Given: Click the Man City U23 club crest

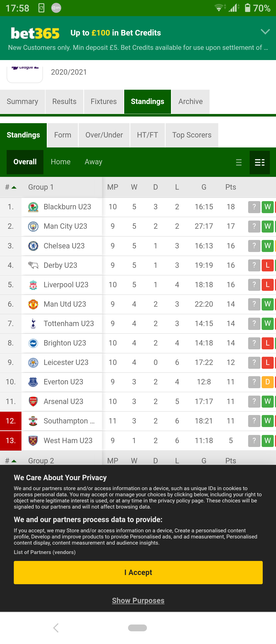Looking at the screenshot, I should point(33,226).
